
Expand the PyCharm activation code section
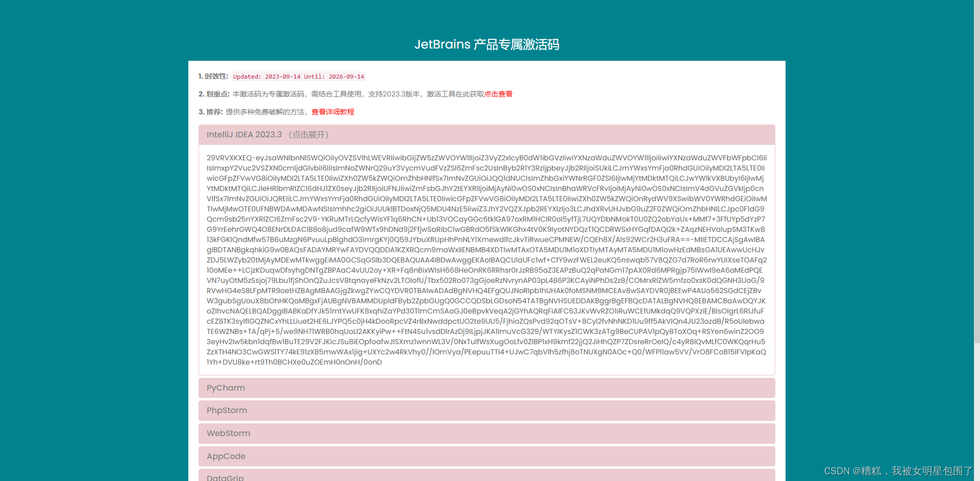click(486, 388)
